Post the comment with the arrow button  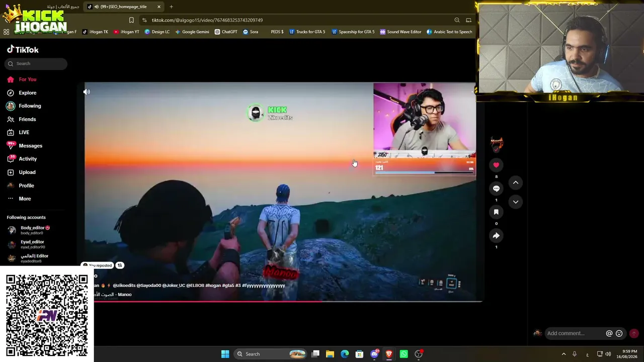pyautogui.click(x=634, y=333)
